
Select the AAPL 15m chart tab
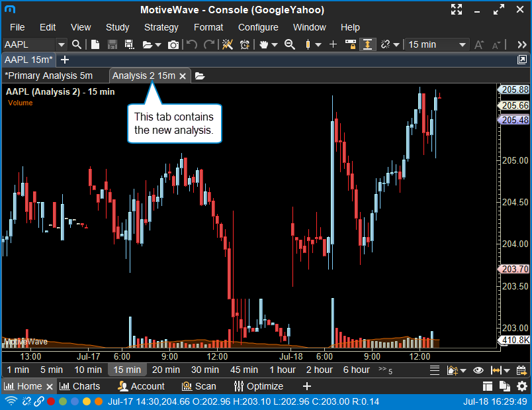click(x=28, y=60)
